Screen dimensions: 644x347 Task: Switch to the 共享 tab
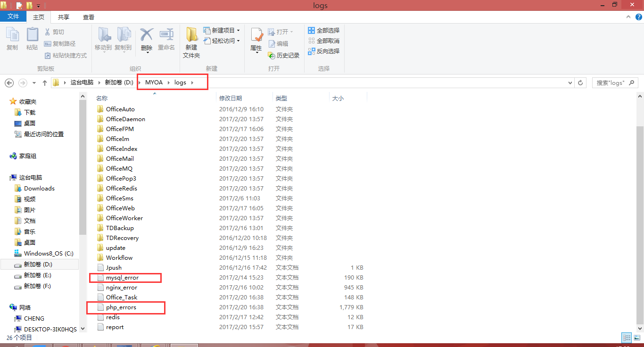[64, 17]
